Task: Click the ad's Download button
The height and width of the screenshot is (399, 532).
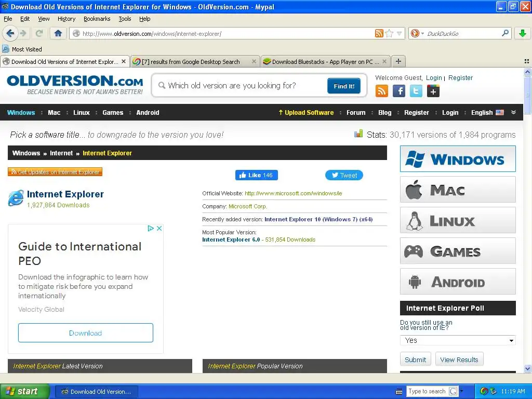Action: pyautogui.click(x=86, y=333)
